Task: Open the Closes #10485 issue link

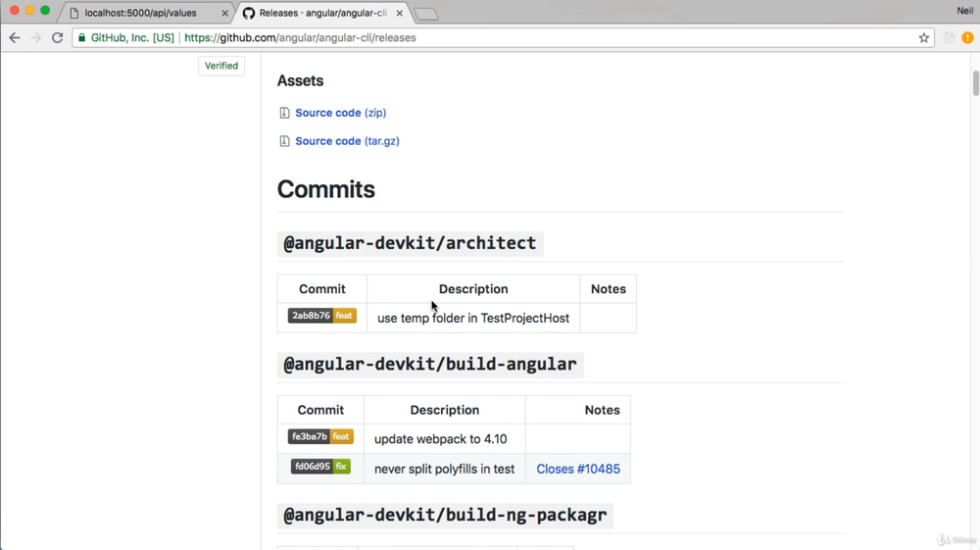Action: (578, 469)
